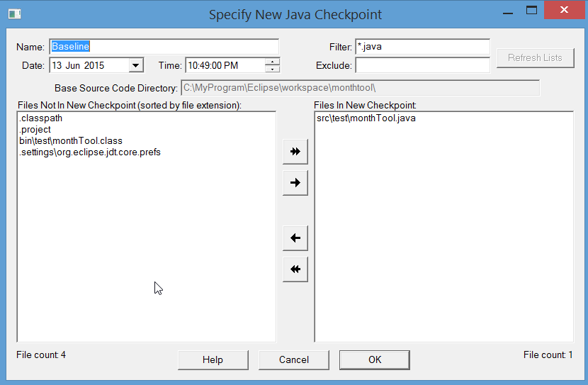Click the application icon in the title bar
This screenshot has height=385, width=588.
coord(15,14)
